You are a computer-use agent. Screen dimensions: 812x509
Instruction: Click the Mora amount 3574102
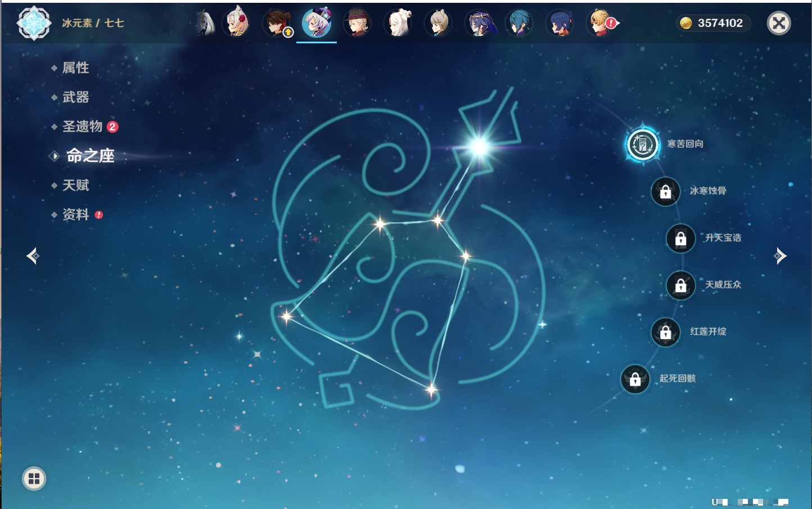point(720,23)
